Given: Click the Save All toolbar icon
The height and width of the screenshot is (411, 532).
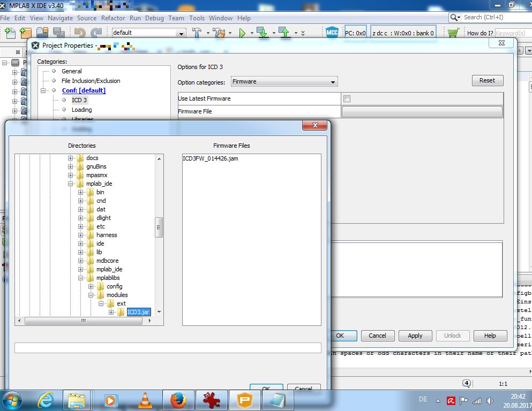Looking at the screenshot, I should point(58,33).
